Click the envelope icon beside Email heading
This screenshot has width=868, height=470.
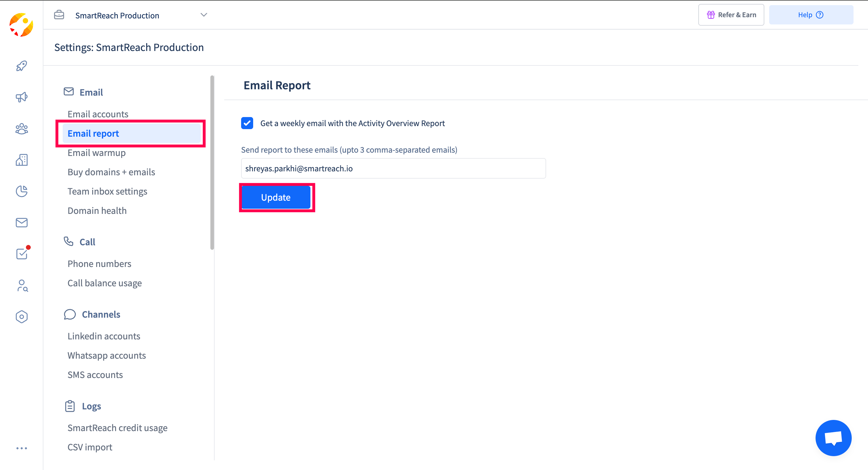pyautogui.click(x=69, y=91)
